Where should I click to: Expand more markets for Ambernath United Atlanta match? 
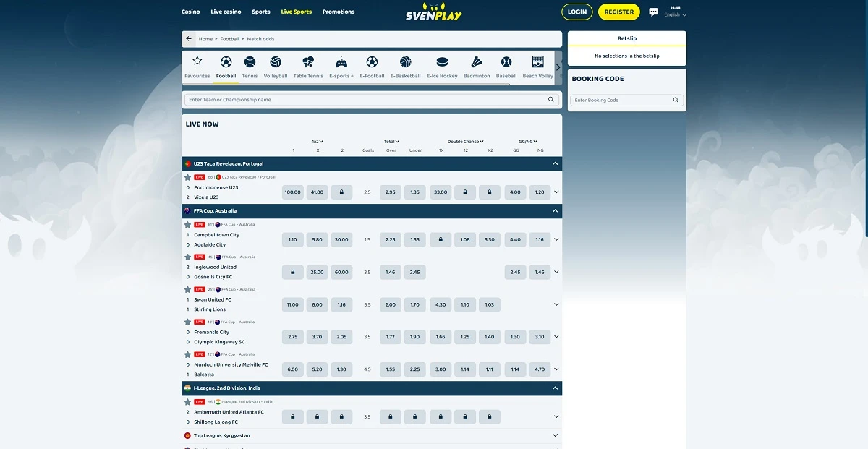tap(556, 417)
